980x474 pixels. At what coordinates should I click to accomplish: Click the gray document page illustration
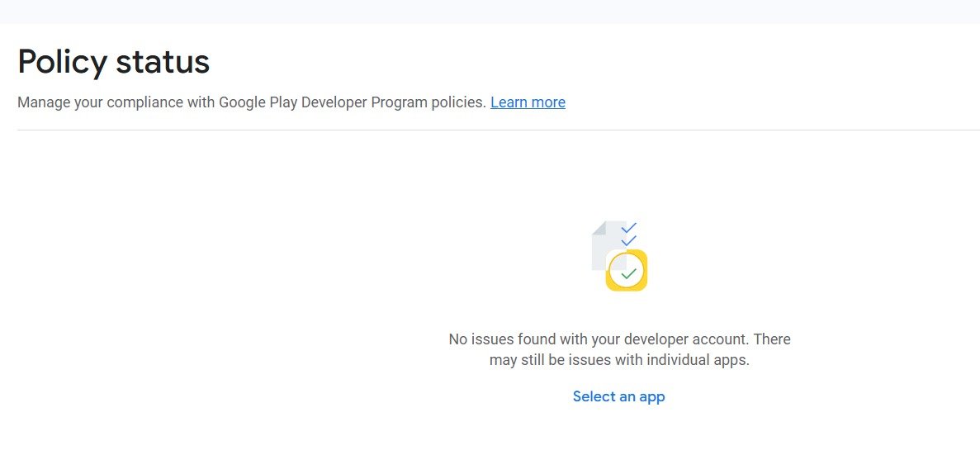coord(608,245)
